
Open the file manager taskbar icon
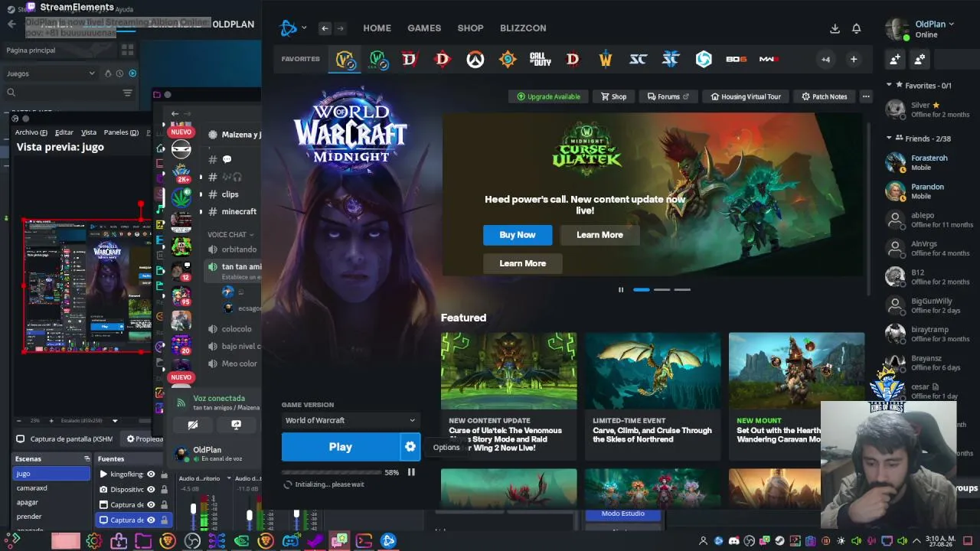143,541
